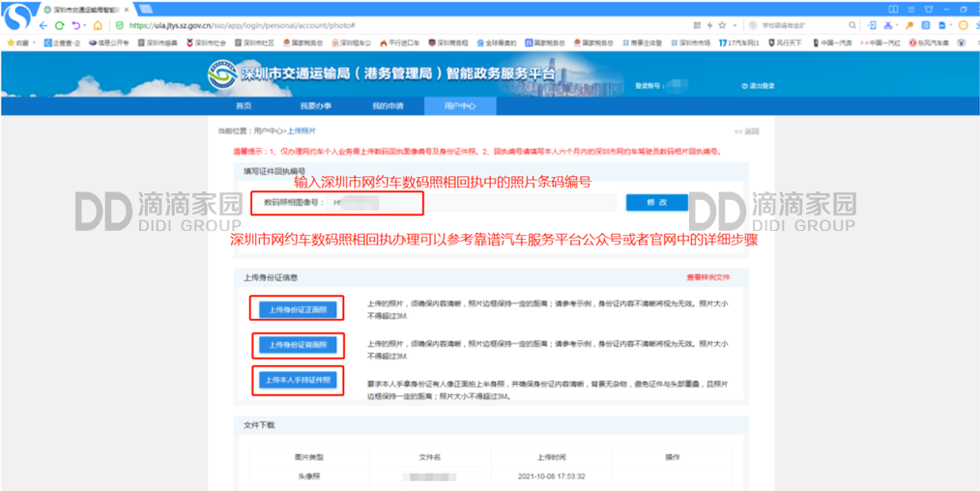Screen dimensions: 980x491
Task: Open the 深圳市社区 bookmark
Action: click(x=254, y=43)
